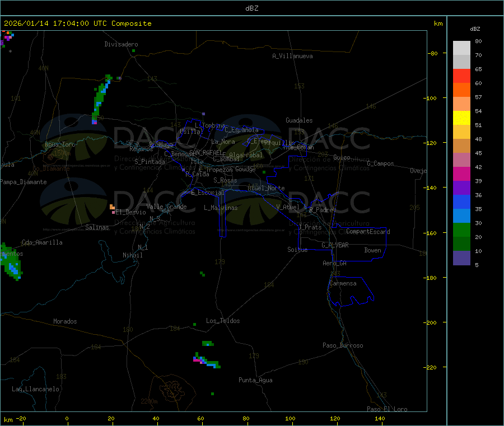Click the 'Paso_El_Loro' label
Viewport: 504px width, 426px height.
[387, 409]
